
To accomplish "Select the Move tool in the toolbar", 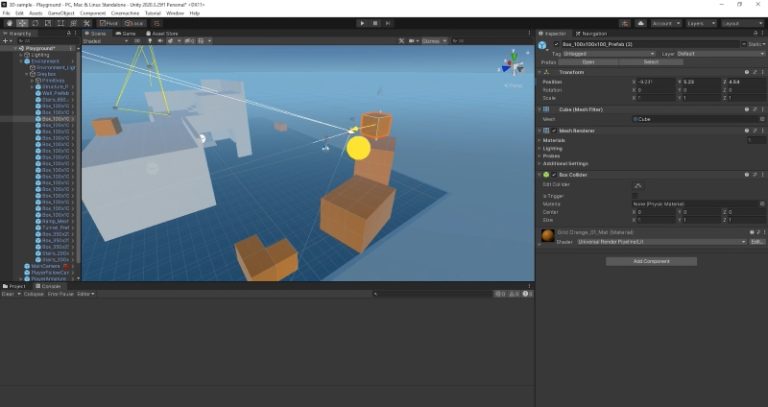I will click(22, 22).
